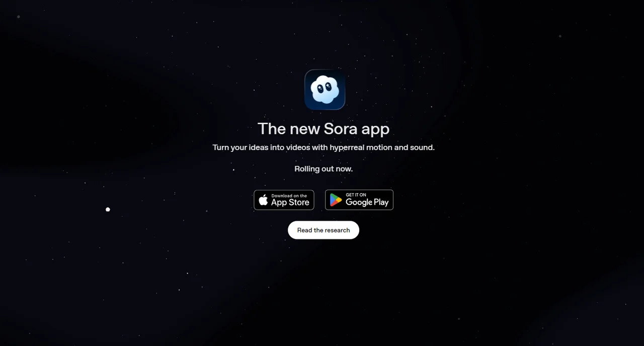Click the small "Download on the" caption
Viewport: 644px width, 346px height.
[x=289, y=196]
